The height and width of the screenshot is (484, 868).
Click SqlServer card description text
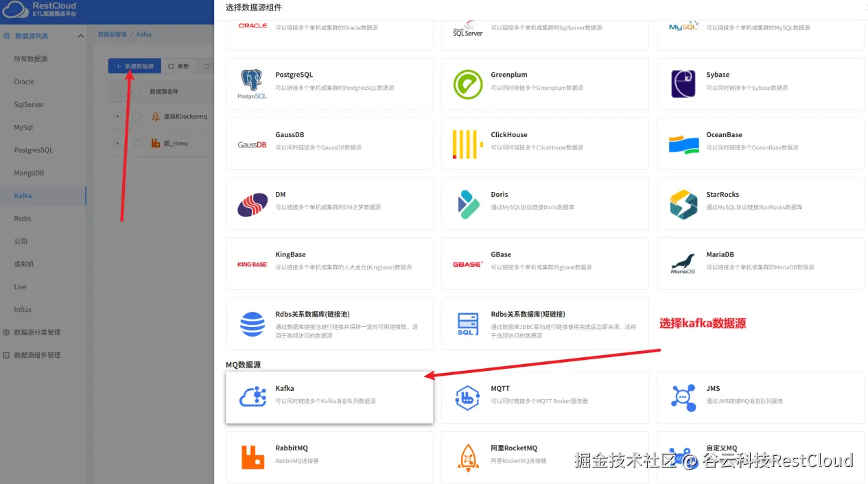coord(546,28)
